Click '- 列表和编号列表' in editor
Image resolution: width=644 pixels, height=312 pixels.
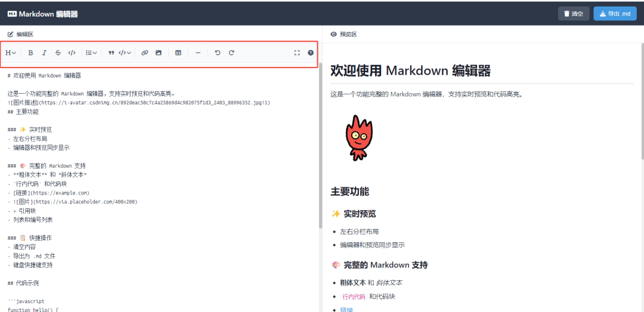[x=30, y=220]
